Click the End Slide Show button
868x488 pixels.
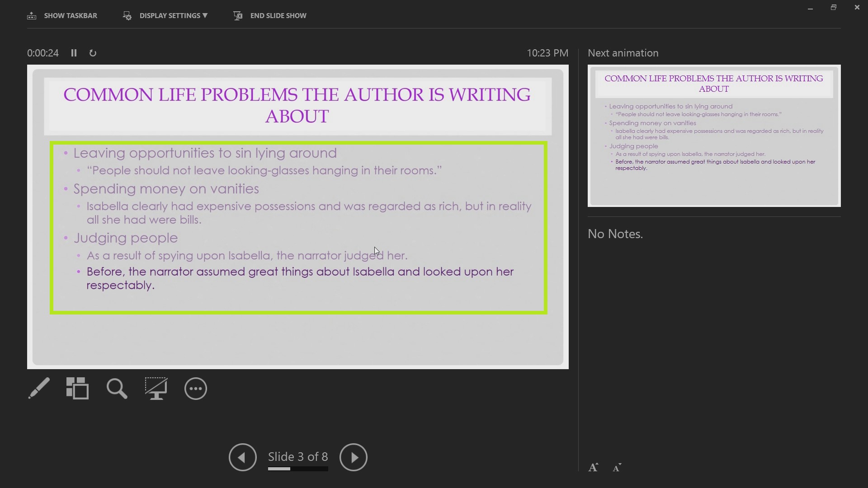pyautogui.click(x=270, y=16)
